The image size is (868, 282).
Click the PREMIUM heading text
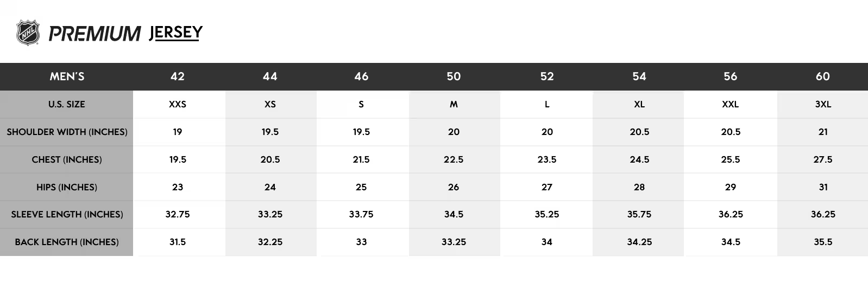[x=95, y=34]
